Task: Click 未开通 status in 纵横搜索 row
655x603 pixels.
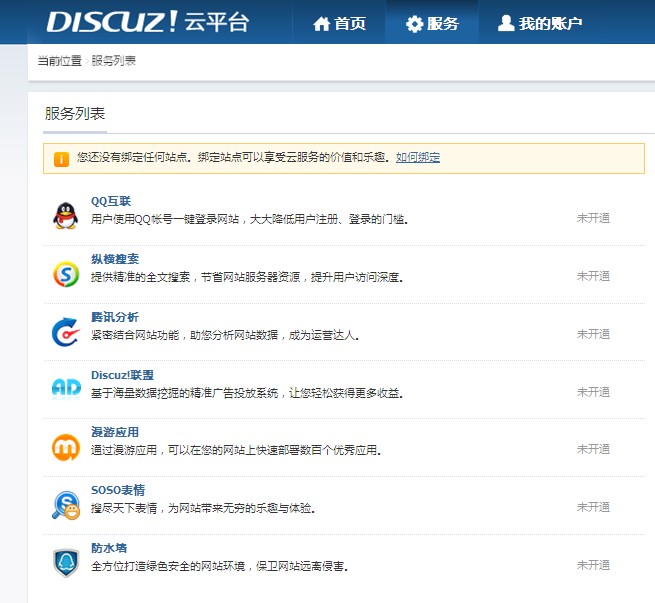Action: click(x=593, y=276)
